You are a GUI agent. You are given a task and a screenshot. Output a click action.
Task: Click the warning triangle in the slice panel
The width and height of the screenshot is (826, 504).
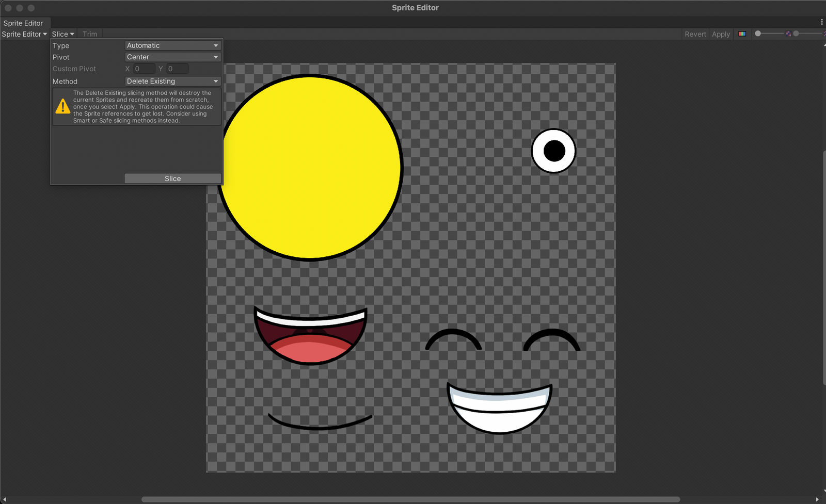tap(62, 106)
